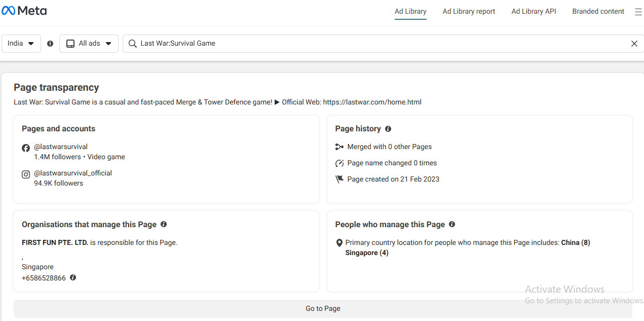Open the hamburger menu icon

pyautogui.click(x=638, y=12)
